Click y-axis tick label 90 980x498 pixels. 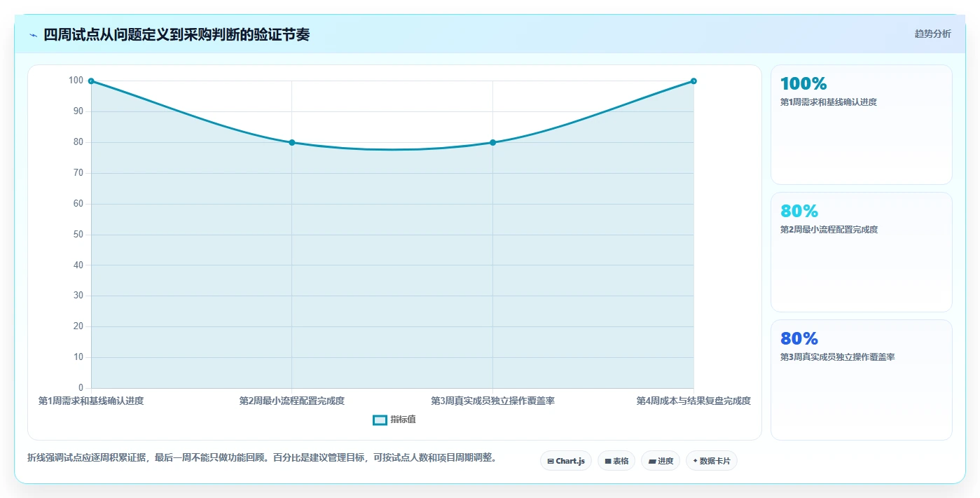coord(78,111)
